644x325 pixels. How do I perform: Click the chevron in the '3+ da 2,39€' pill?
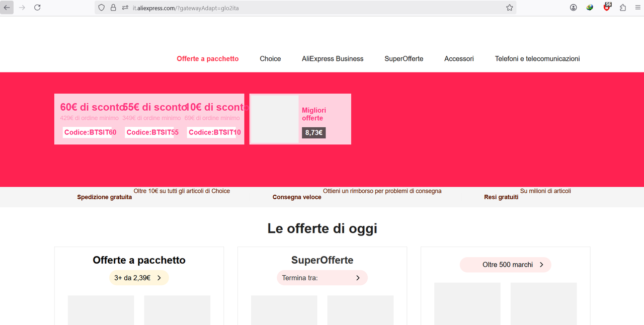[x=159, y=278]
